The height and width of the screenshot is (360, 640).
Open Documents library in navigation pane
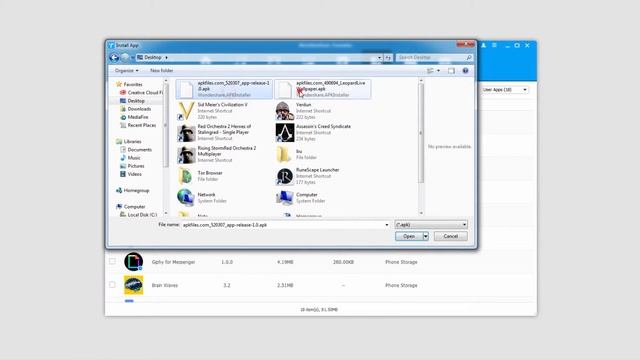(x=136, y=150)
